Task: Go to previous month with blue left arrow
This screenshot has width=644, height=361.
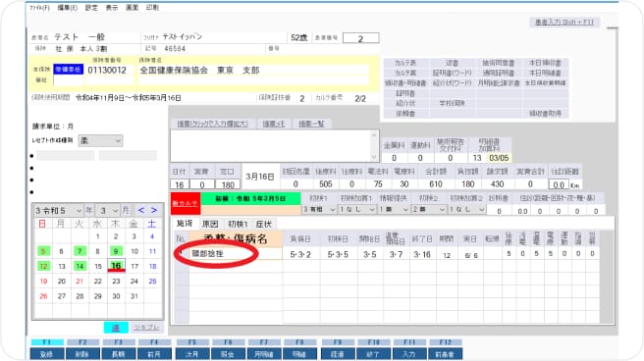Action: 141,211
